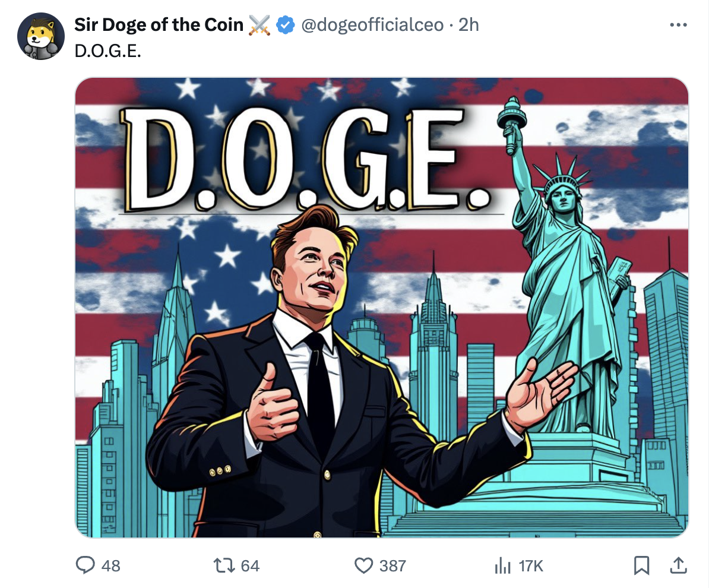
Task: Open the "Sir Doge of the Coin" display name
Action: pos(159,24)
